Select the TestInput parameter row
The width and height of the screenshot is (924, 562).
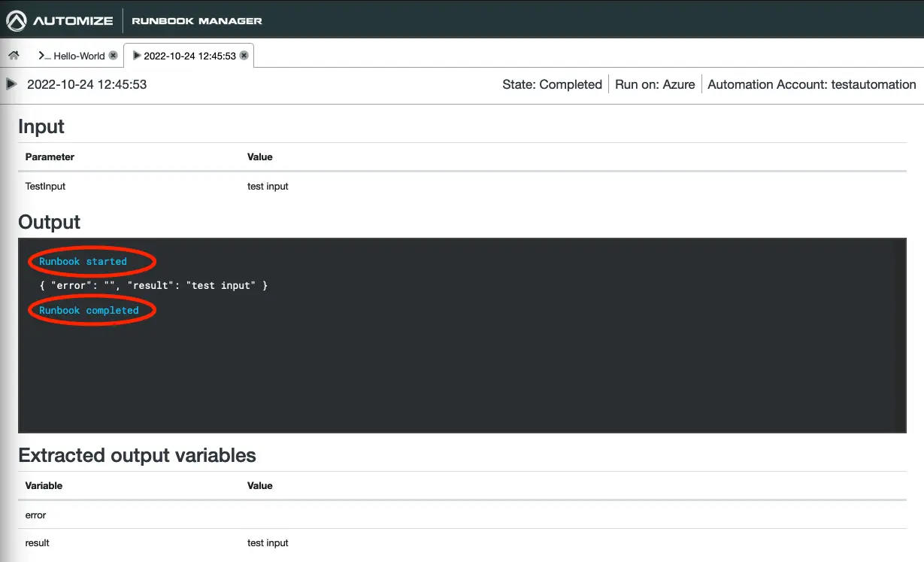click(45, 186)
